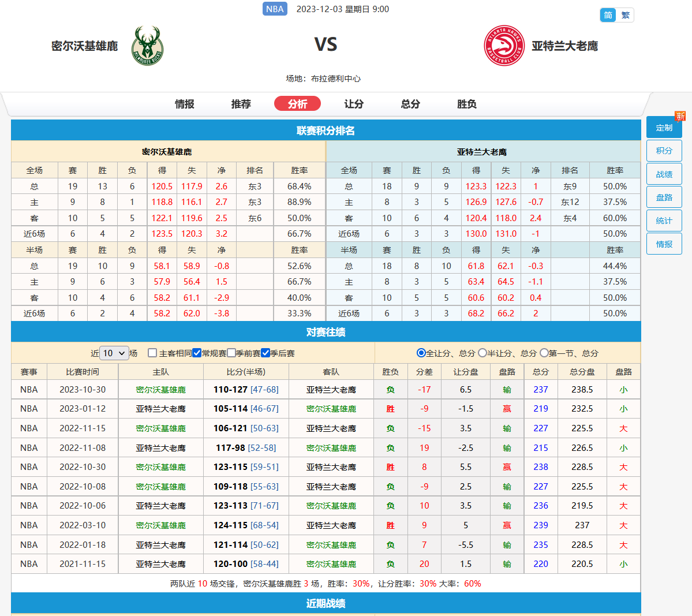The width and height of the screenshot is (692, 616).
Task: Switch to the 总分 tab
Action: 410,104
